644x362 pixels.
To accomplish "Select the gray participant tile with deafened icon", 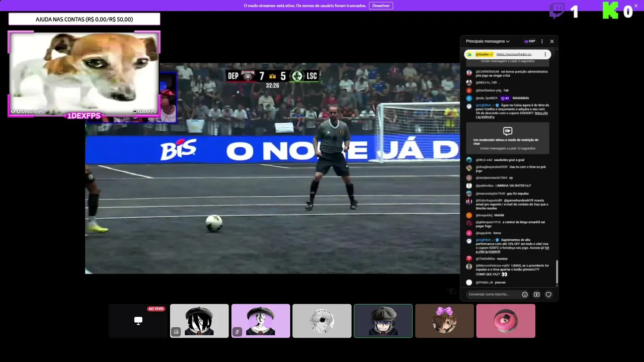I will point(199,321).
